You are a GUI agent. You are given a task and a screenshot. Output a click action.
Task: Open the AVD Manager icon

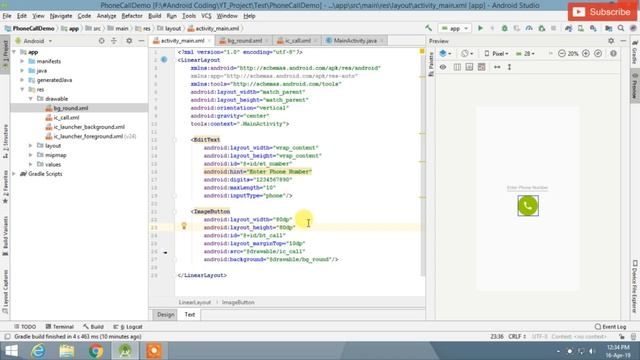[581, 28]
